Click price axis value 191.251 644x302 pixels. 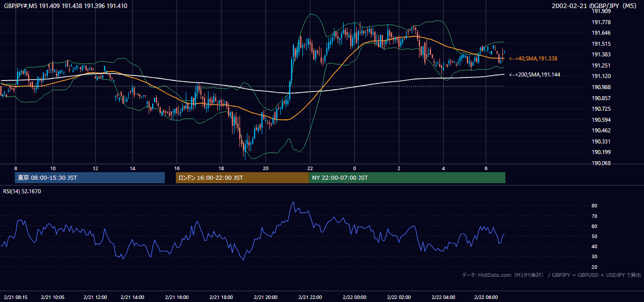click(x=601, y=65)
